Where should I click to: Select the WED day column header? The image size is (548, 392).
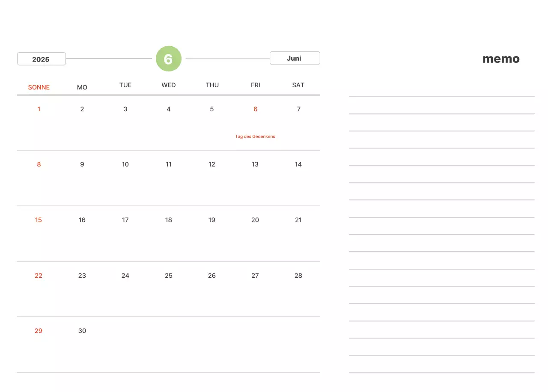169,85
